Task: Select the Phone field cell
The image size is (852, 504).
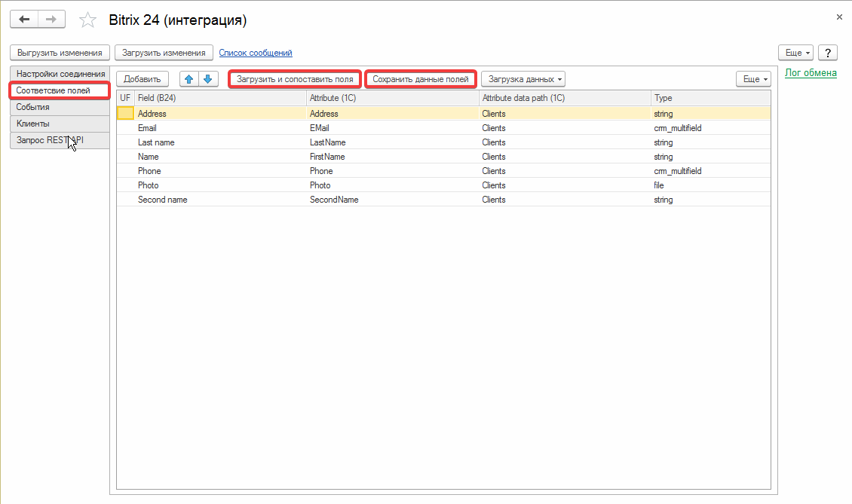Action: (220, 171)
